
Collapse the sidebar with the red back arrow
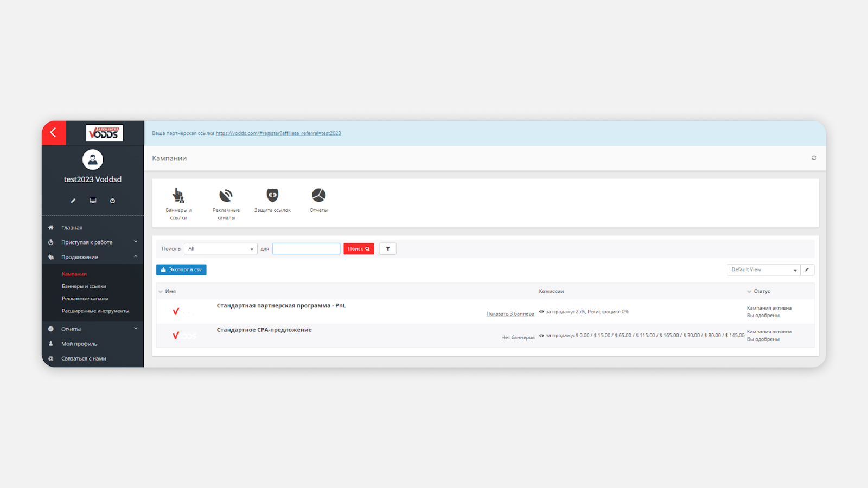click(x=54, y=133)
